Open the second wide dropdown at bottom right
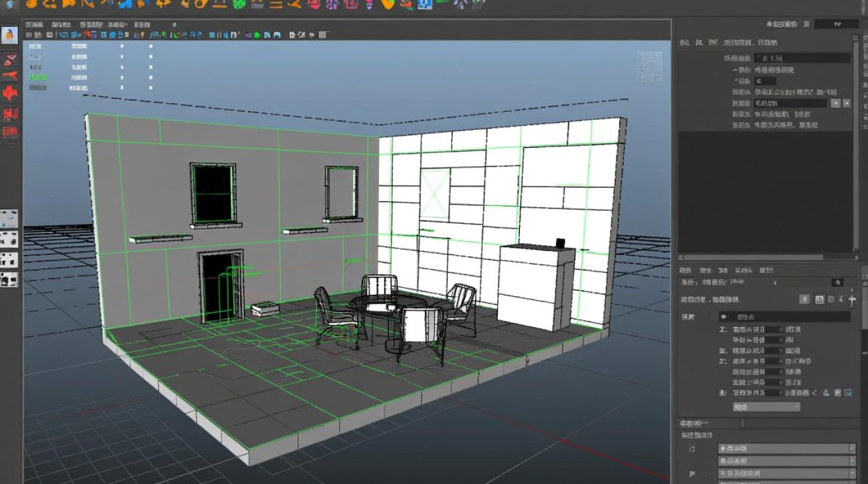Screen dimensions: 868x484 click(787, 461)
